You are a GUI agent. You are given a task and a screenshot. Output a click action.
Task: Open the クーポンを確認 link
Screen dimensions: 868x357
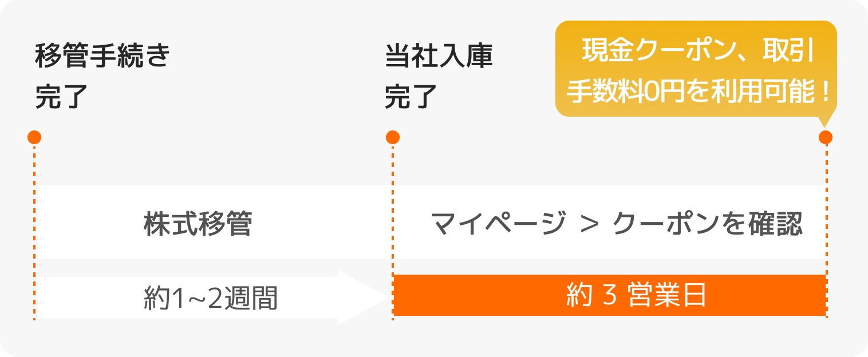pos(708,225)
